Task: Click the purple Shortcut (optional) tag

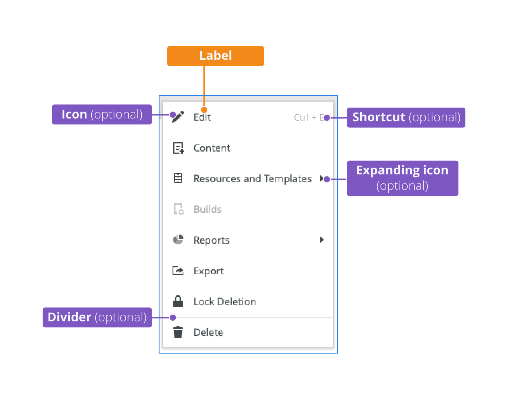Action: coord(406,117)
